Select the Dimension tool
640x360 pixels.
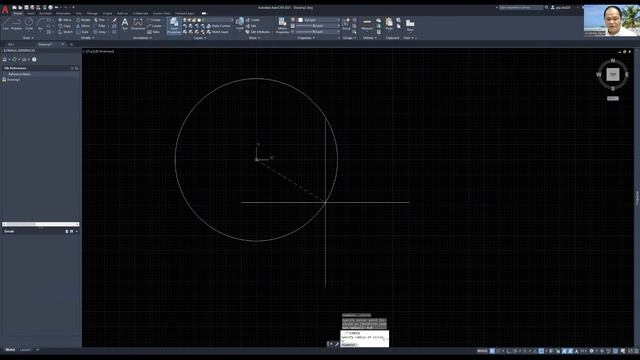tap(138, 24)
